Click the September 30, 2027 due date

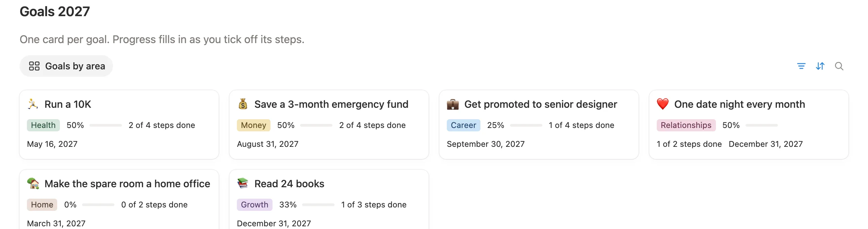tap(485, 144)
